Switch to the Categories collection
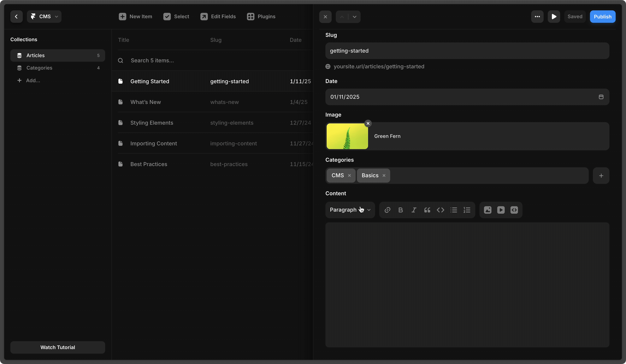Image resolution: width=626 pixels, height=364 pixels. tap(39, 68)
